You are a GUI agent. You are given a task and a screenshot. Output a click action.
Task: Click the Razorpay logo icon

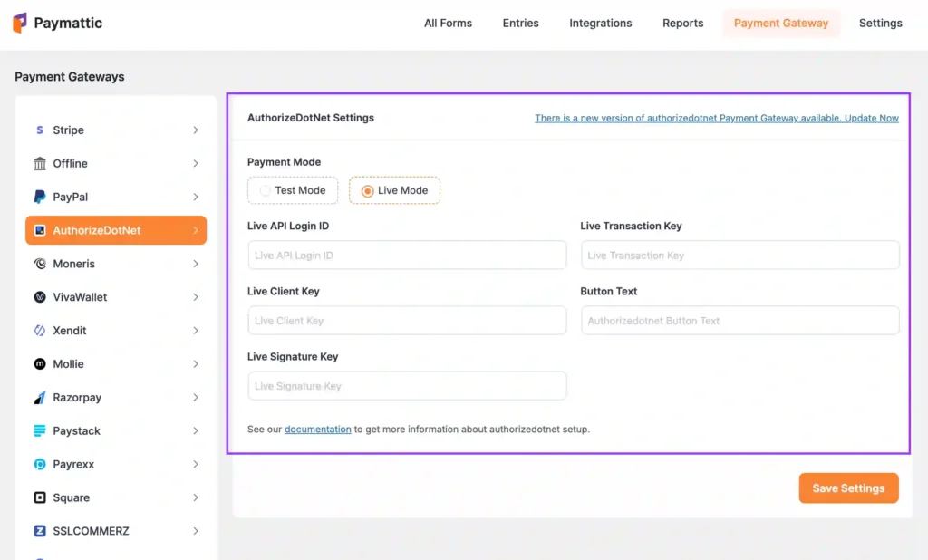point(40,397)
